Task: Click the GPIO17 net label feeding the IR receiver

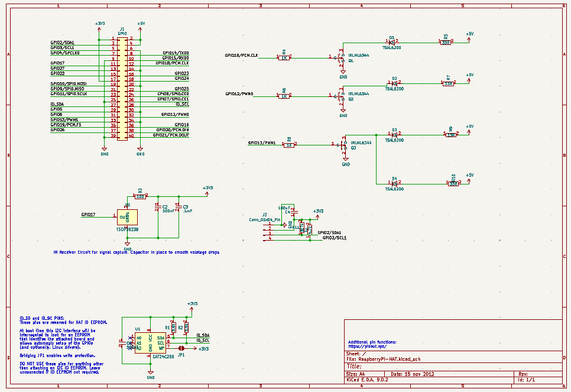Action: pos(89,215)
